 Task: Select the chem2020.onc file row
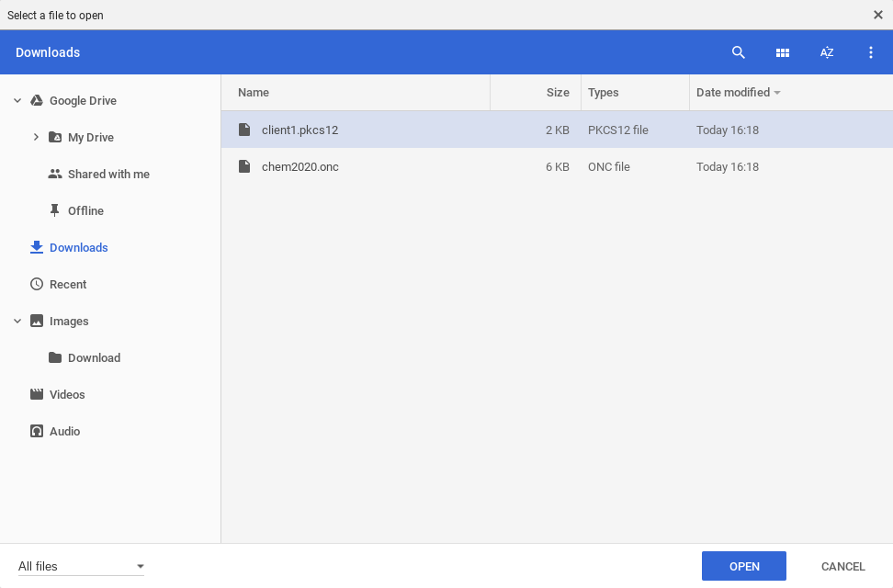point(557,166)
